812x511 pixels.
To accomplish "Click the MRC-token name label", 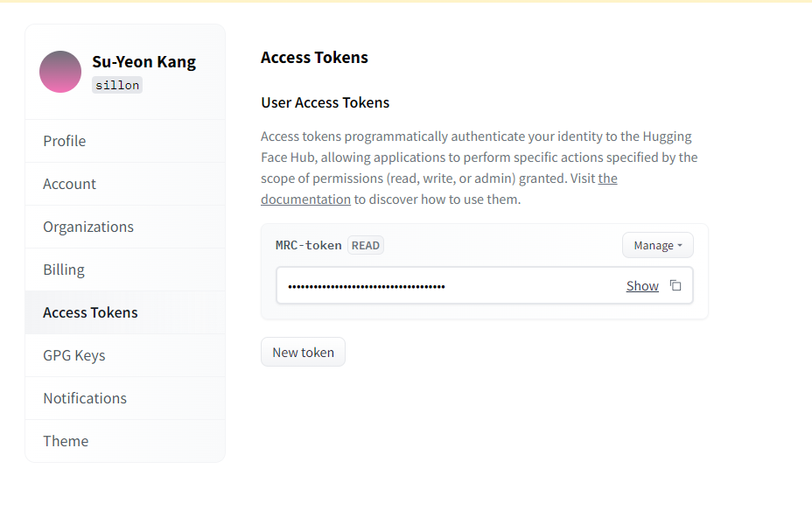I will point(309,245).
